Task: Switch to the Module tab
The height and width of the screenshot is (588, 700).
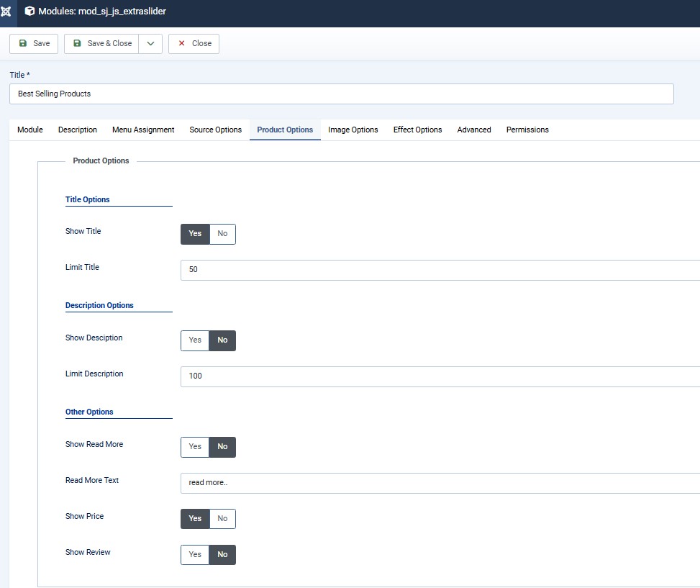Action: pos(30,130)
